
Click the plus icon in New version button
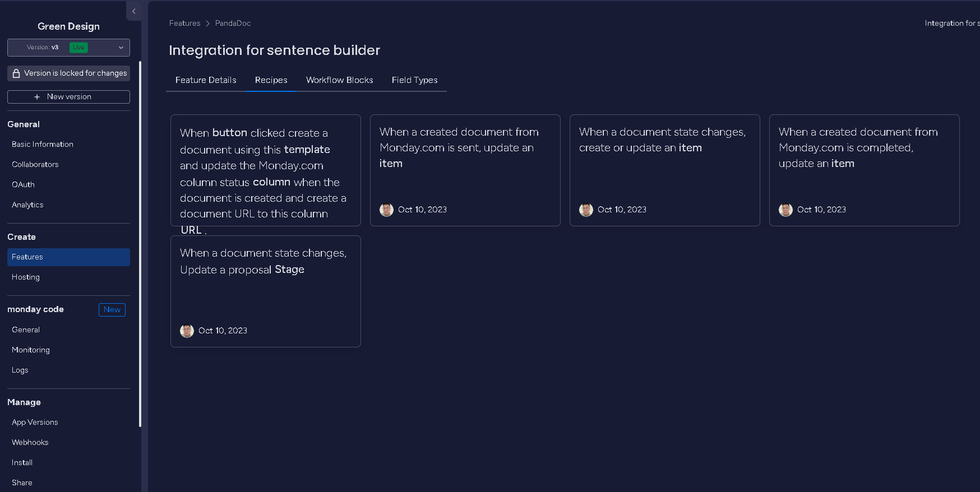point(37,97)
